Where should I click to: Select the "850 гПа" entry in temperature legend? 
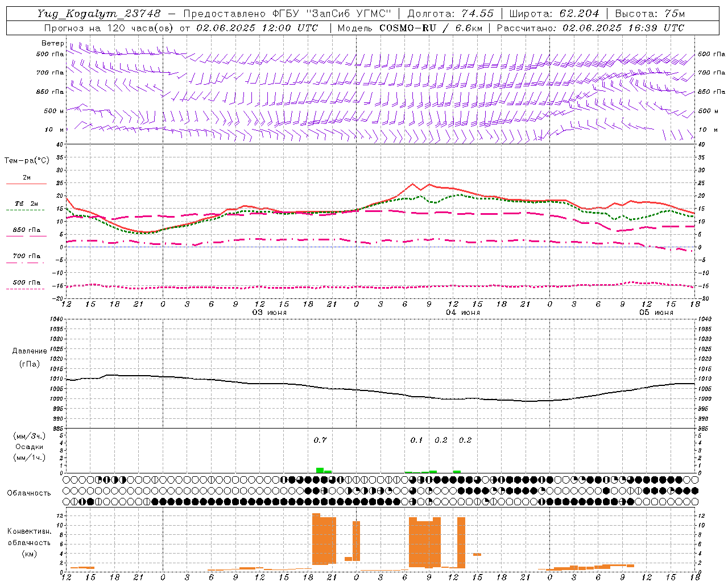pos(27,230)
